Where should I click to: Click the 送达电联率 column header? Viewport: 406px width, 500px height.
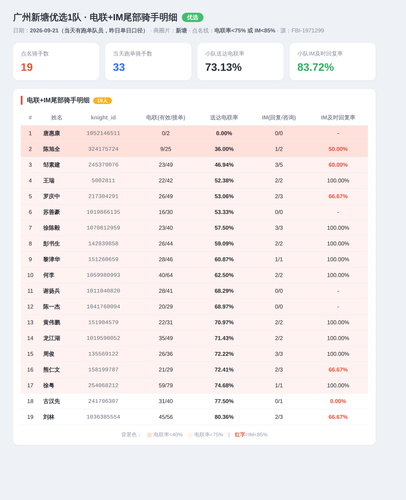(224, 117)
